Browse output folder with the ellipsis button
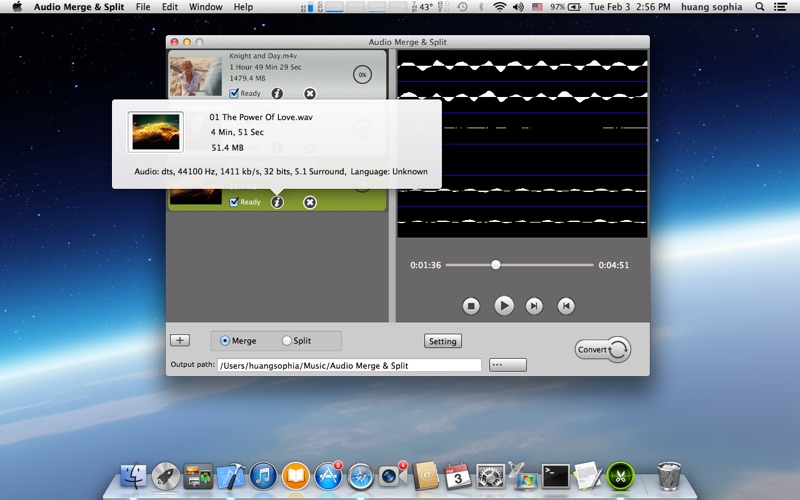This screenshot has width=800, height=500. coord(508,365)
